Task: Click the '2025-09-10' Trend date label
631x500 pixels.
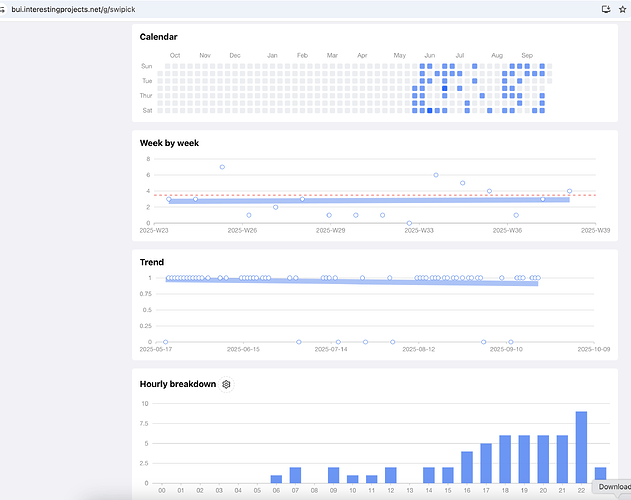Action: coord(506,349)
